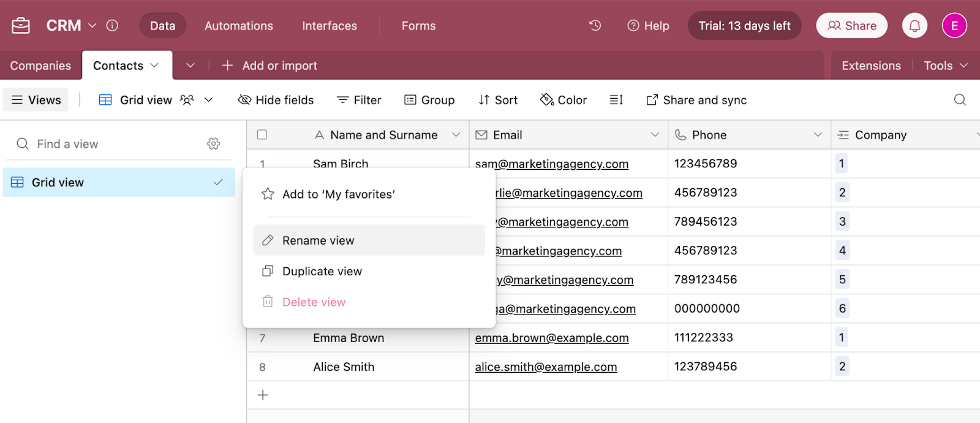Click the Find a view search field
The height and width of the screenshot is (423, 980).
click(110, 144)
